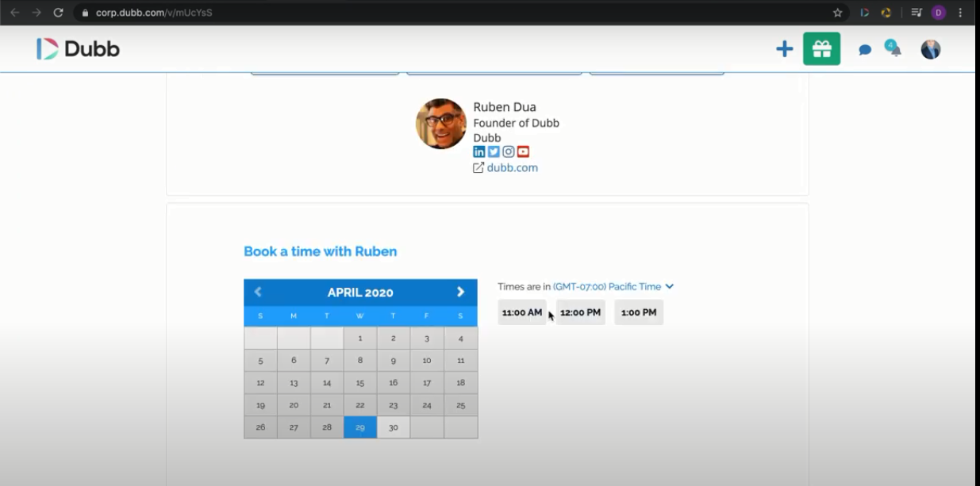Select April 13 in the calendar
This screenshot has height=486, width=980.
coord(294,383)
